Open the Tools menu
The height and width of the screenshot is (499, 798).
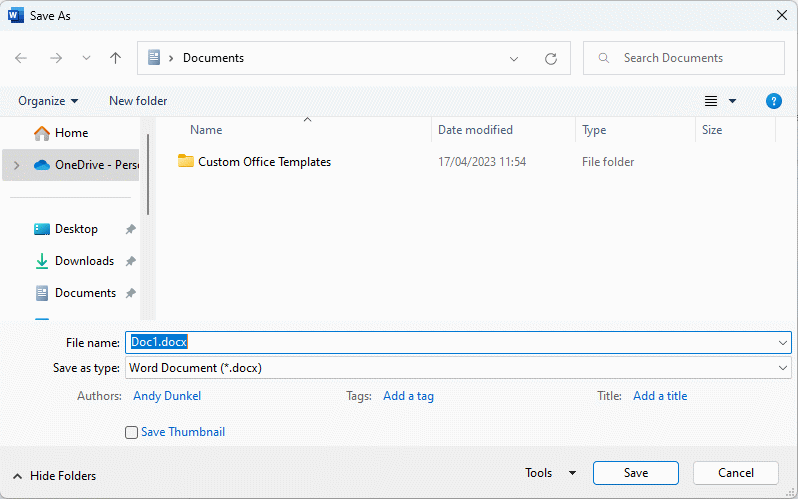551,473
